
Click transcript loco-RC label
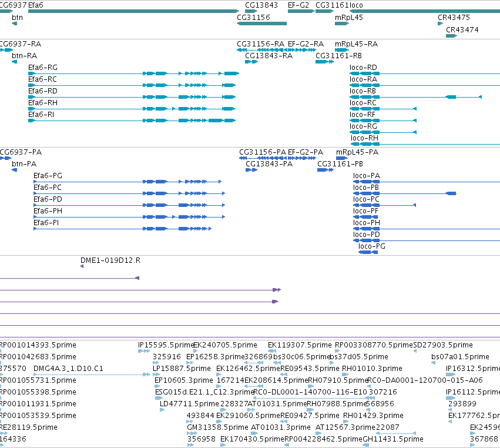pos(363,103)
